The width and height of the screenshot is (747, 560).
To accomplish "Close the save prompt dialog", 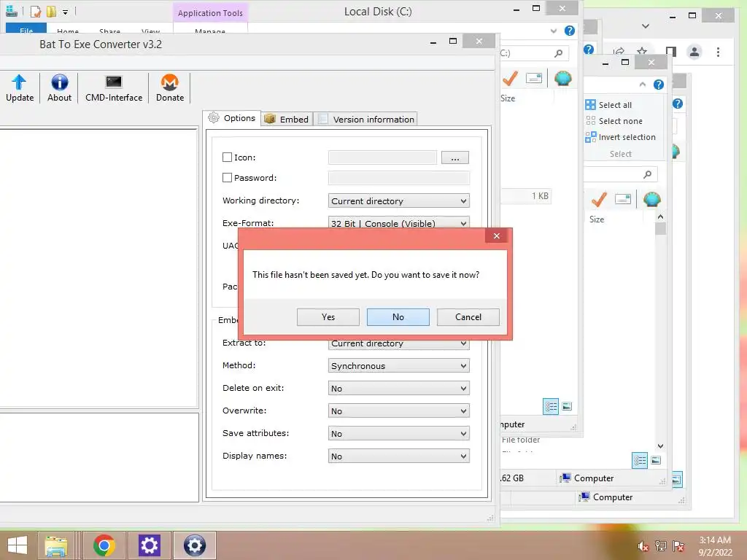I will point(496,236).
